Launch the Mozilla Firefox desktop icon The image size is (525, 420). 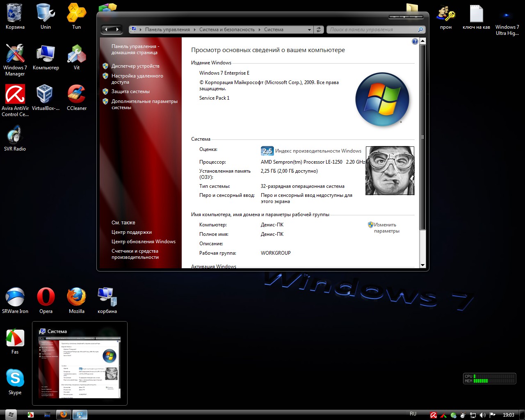pos(76,301)
